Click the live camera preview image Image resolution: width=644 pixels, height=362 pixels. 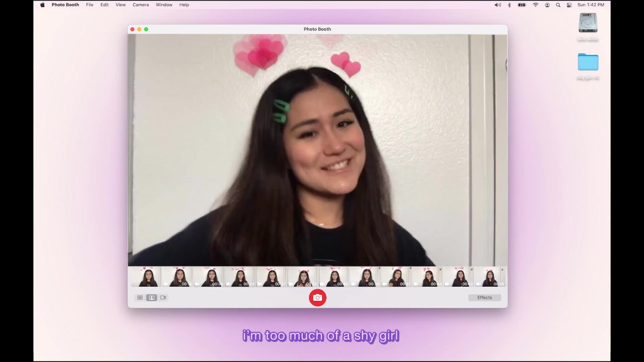(317, 150)
